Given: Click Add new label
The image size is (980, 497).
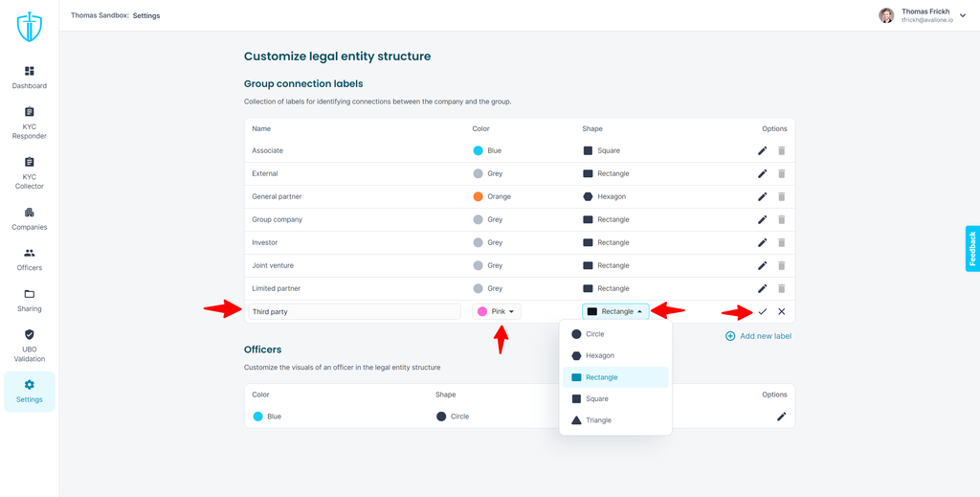Looking at the screenshot, I should pyautogui.click(x=758, y=336).
